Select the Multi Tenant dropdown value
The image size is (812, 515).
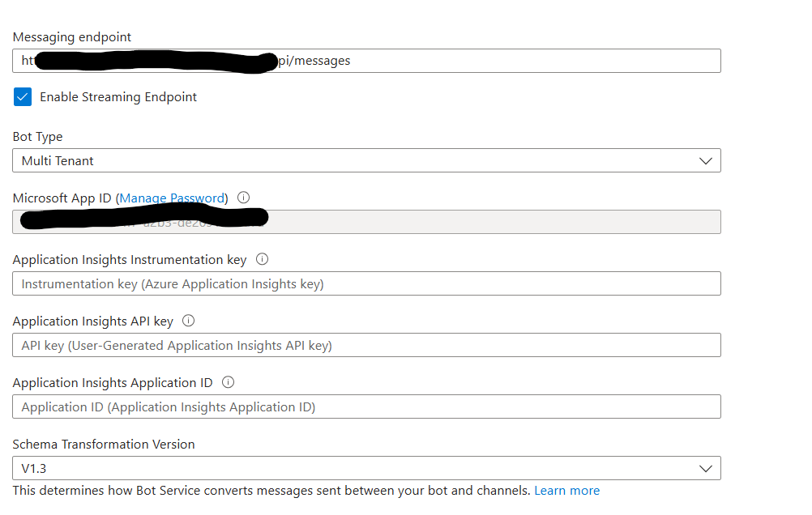(57, 160)
